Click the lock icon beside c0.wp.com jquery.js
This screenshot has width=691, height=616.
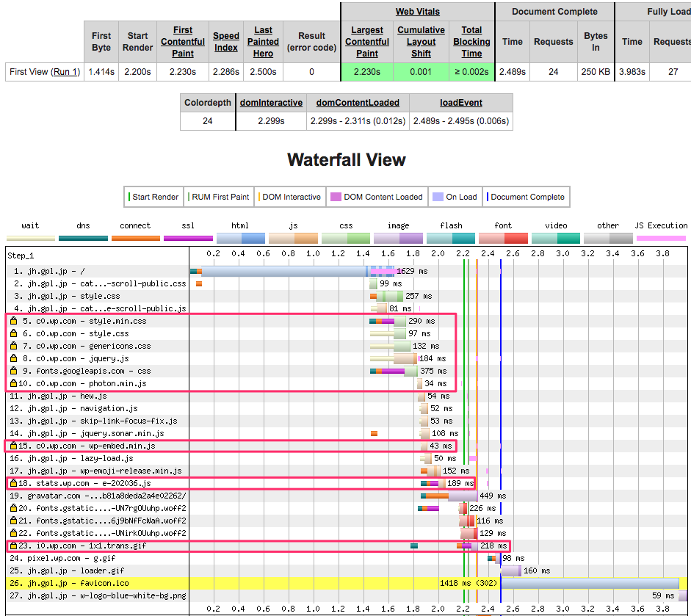[13, 358]
